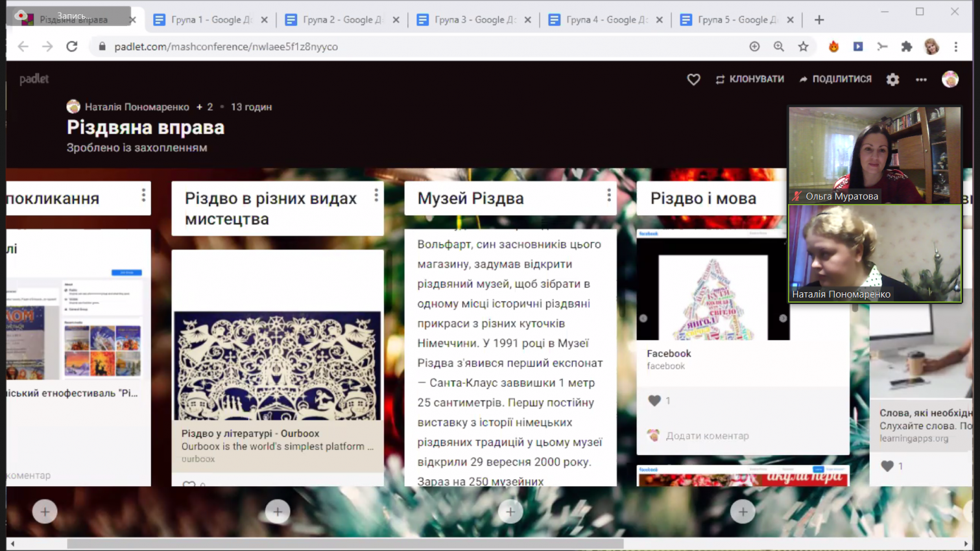Viewport: 980px width, 551px height.
Task: Add a post under Музей Різдва column
Action: (510, 512)
